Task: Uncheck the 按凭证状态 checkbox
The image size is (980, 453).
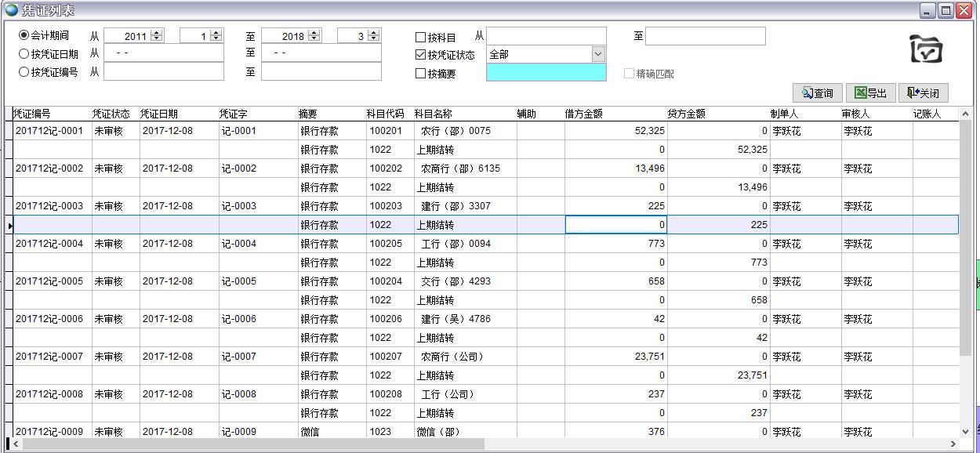Action: (420, 55)
